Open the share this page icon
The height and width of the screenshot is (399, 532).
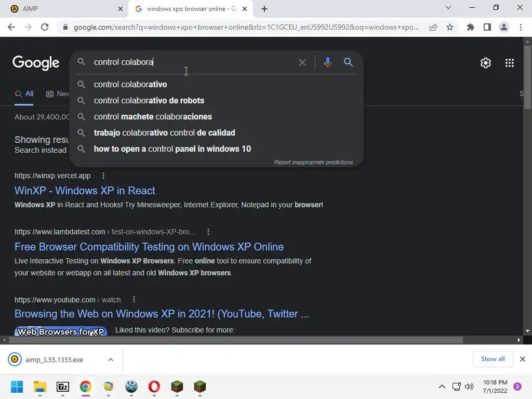tap(433, 27)
